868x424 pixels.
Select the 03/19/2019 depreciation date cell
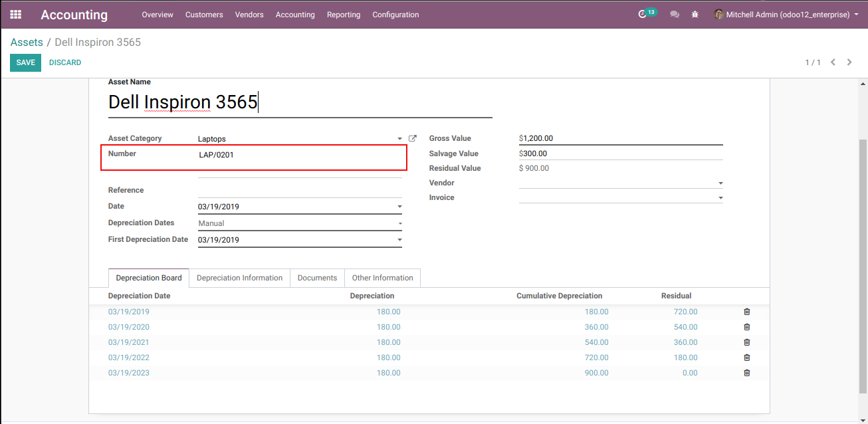click(x=129, y=312)
